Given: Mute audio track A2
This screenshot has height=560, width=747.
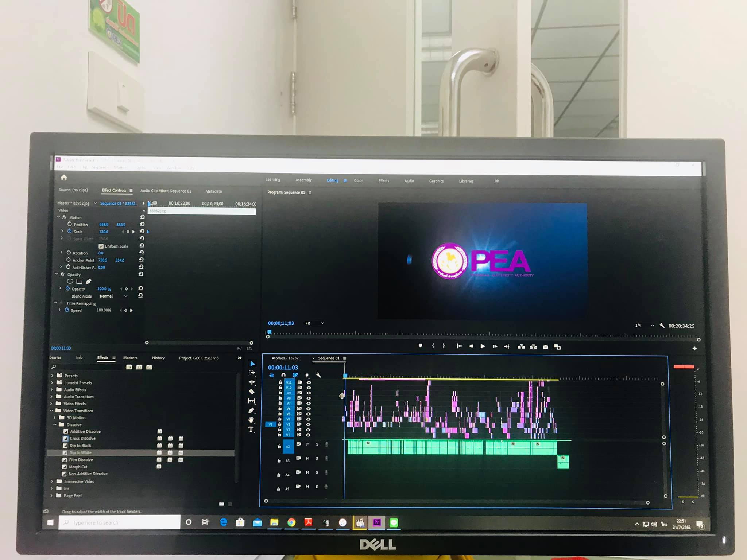Looking at the screenshot, I should [308, 444].
